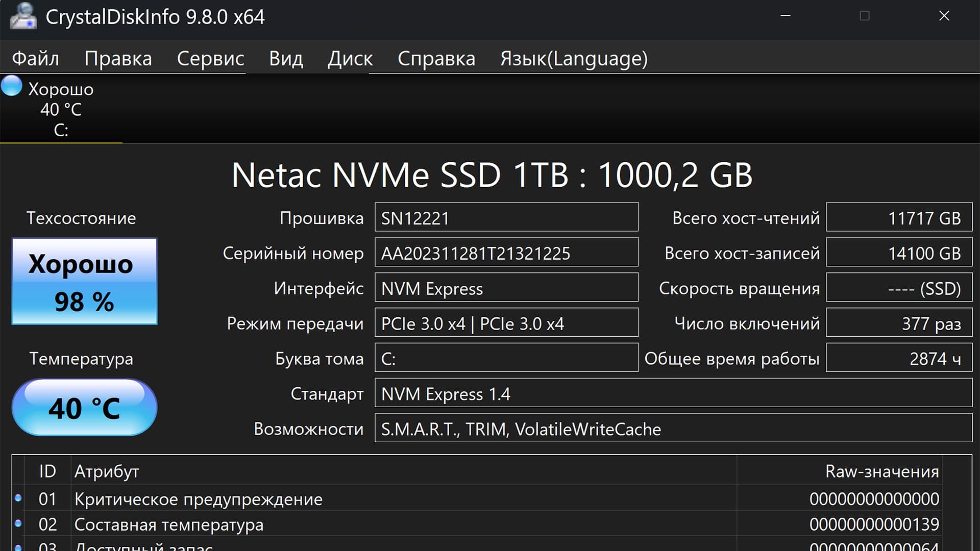Click status dot of Составная температура row

18,523
